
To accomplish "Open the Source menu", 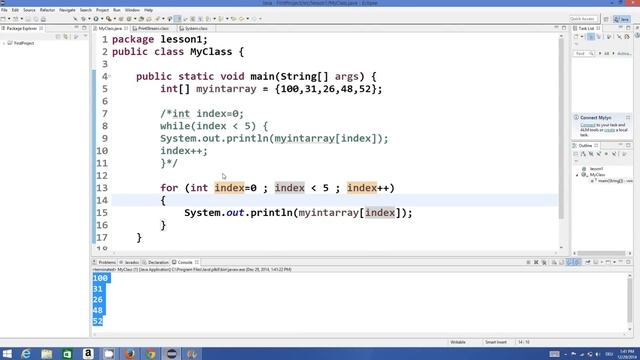I will [x=29, y=10].
